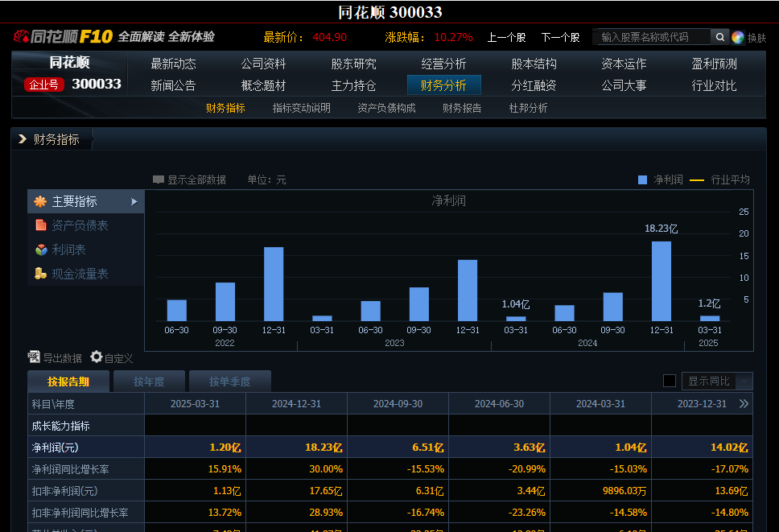This screenshot has height=532, width=779.
Task: Toggle 行业平均 yellow legend line
Action: [x=697, y=179]
